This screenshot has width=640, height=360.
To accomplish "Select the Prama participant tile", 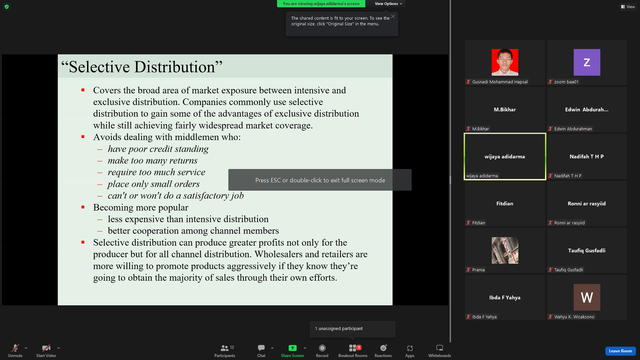I will 505,251.
